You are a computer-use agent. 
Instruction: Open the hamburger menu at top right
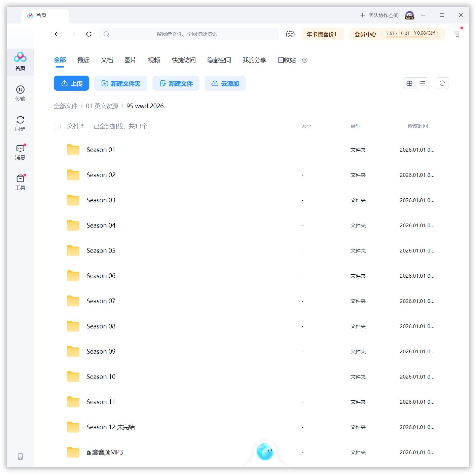tap(456, 34)
